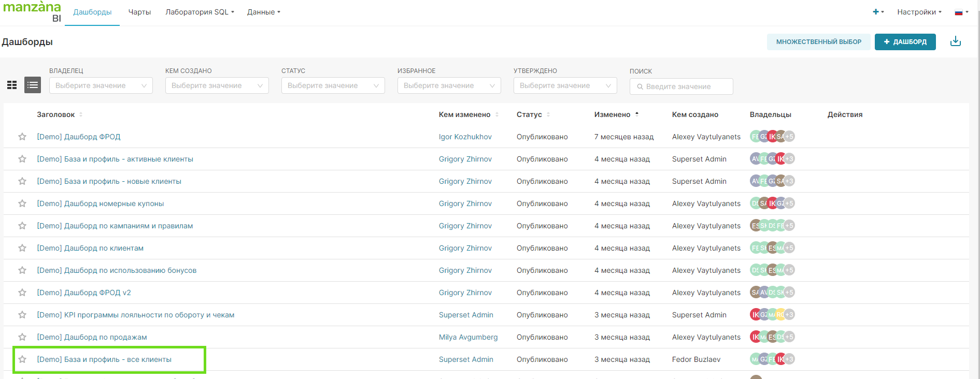Favorite the [Demo] Дашборд ФРОД star

(22, 137)
